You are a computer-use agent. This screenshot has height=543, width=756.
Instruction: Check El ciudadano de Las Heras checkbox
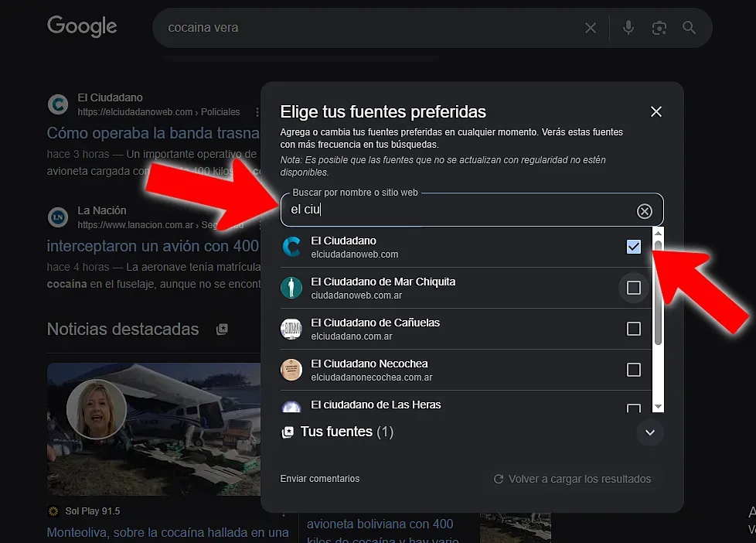pos(634,408)
